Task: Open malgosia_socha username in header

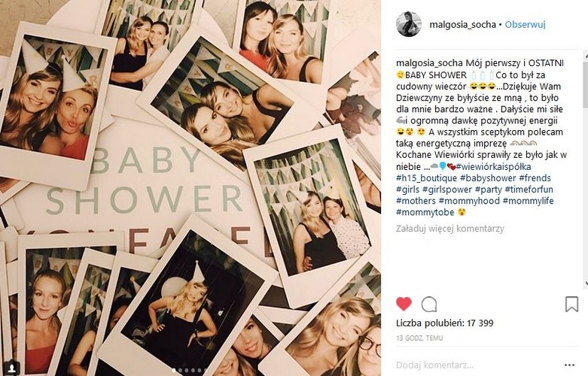Action: click(x=462, y=25)
